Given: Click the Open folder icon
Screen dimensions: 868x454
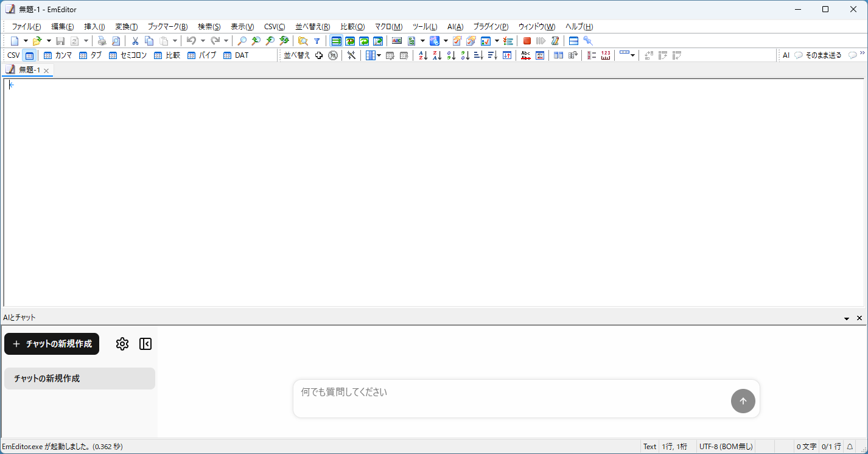Looking at the screenshot, I should [37, 41].
